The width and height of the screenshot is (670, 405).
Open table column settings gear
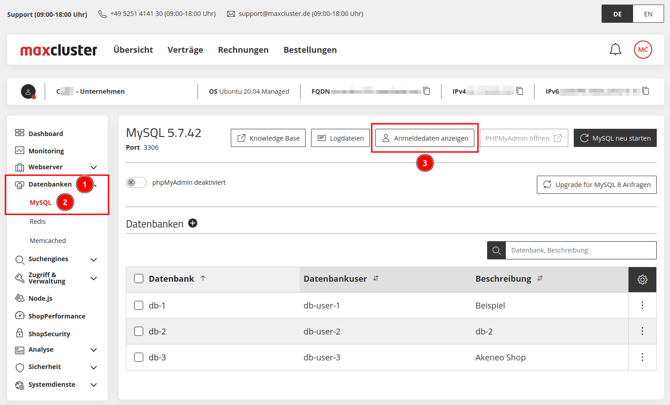tap(642, 280)
